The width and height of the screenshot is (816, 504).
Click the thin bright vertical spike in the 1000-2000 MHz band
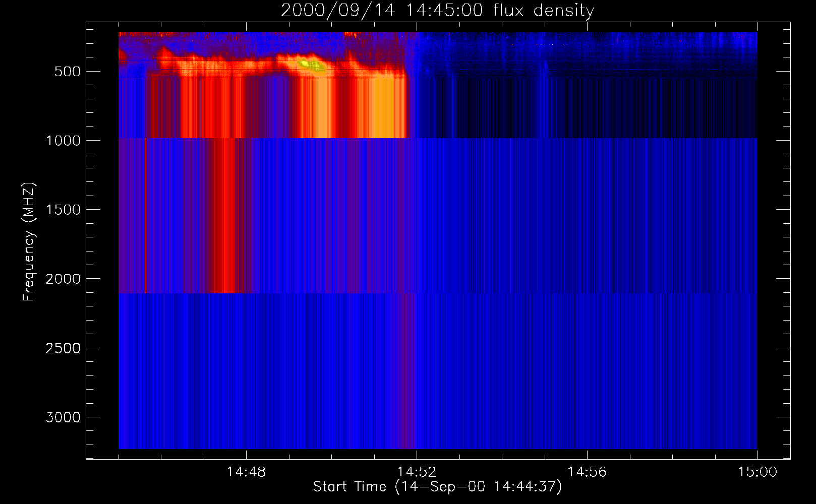point(146,215)
